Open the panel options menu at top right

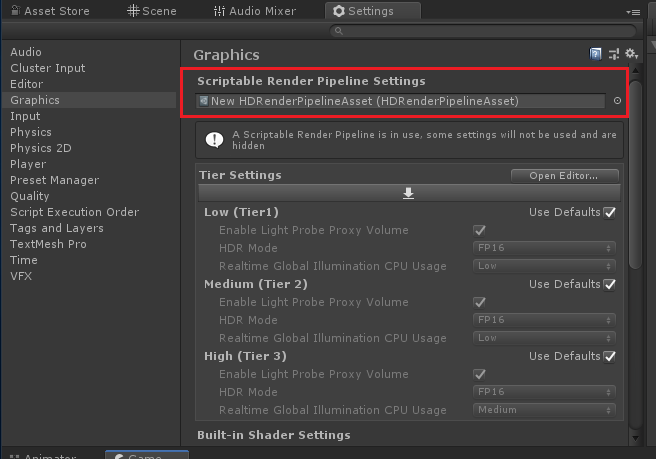point(633,12)
